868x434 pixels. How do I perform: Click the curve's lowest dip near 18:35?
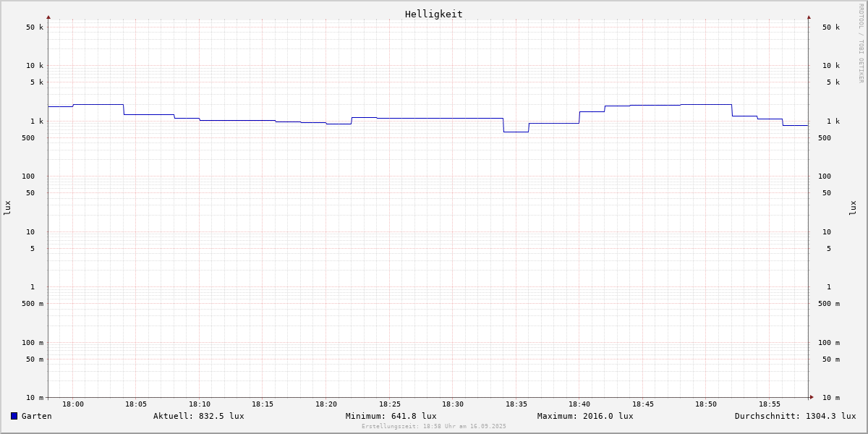point(516,132)
